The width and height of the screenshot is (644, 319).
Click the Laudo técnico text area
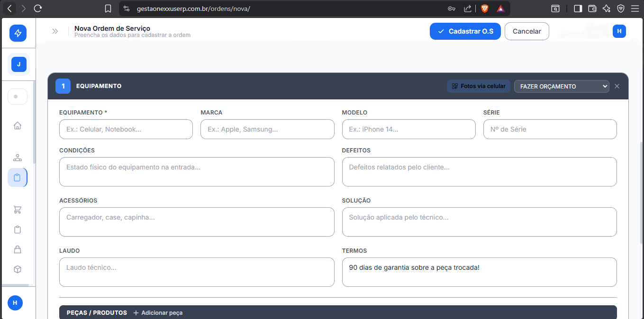point(197,272)
